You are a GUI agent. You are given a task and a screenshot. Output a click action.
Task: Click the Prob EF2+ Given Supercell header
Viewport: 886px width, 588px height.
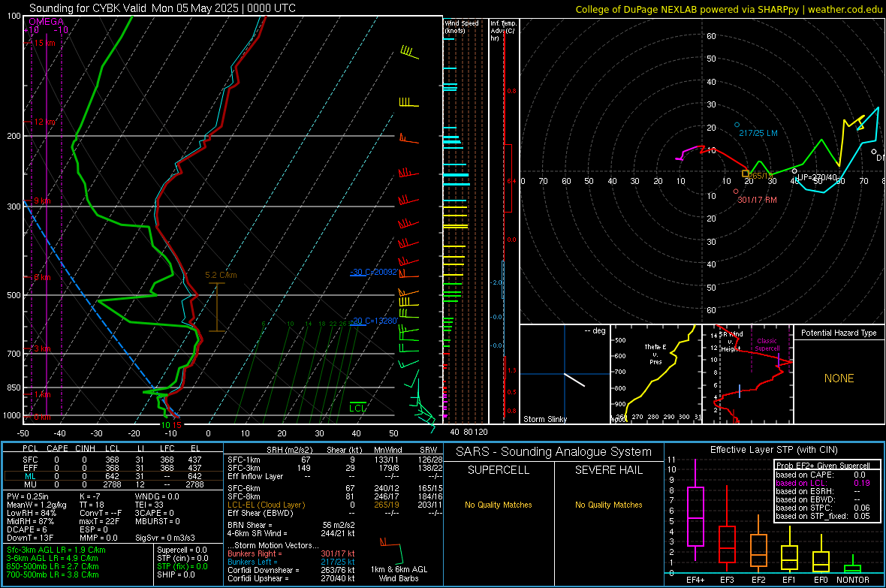point(823,466)
